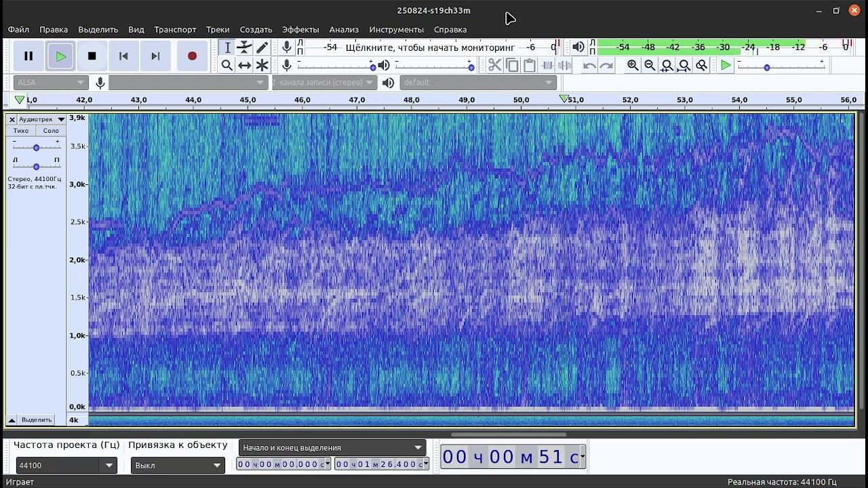This screenshot has height=488, width=868.
Task: Select the Multi-tool asterisk icon
Action: click(x=262, y=65)
